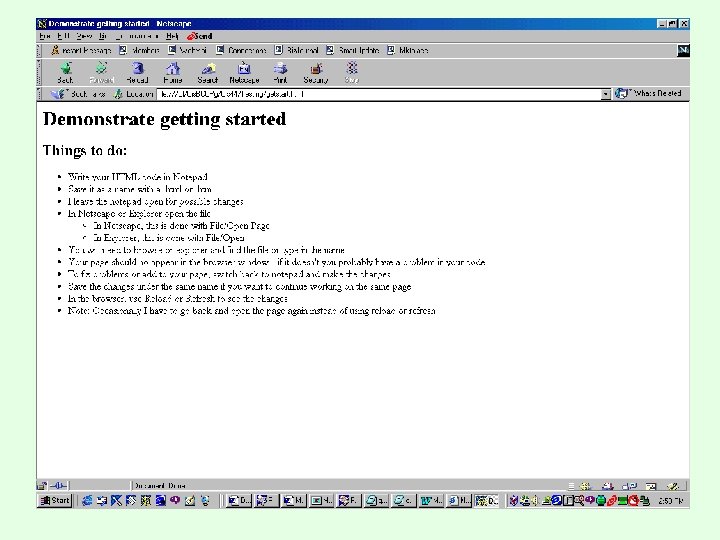This screenshot has width=720, height=540.
Task: Click the Mktplace personal toolbar link
Action: point(408,51)
